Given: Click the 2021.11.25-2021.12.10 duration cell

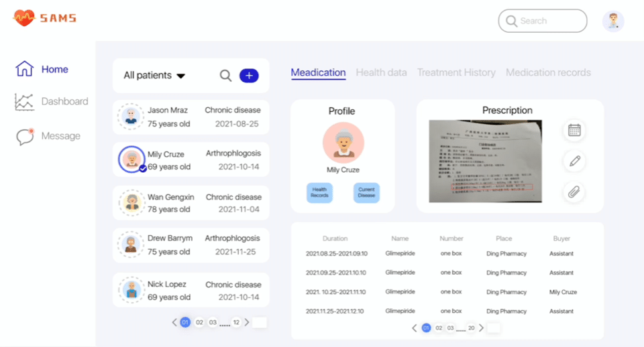Looking at the screenshot, I should click(335, 311).
